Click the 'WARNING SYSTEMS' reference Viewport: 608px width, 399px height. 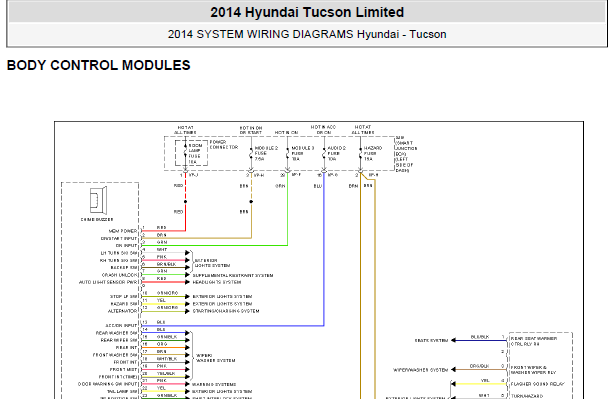pos(214,384)
